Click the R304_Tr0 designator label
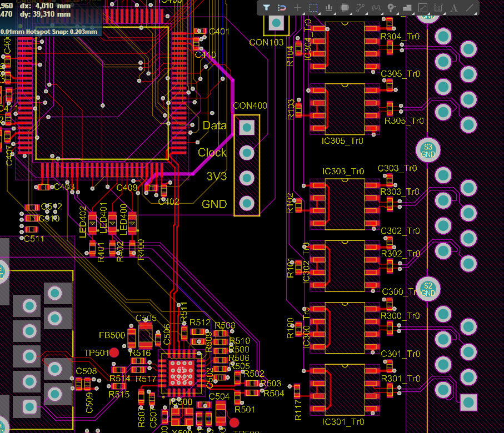504x433 pixels. pos(400,37)
